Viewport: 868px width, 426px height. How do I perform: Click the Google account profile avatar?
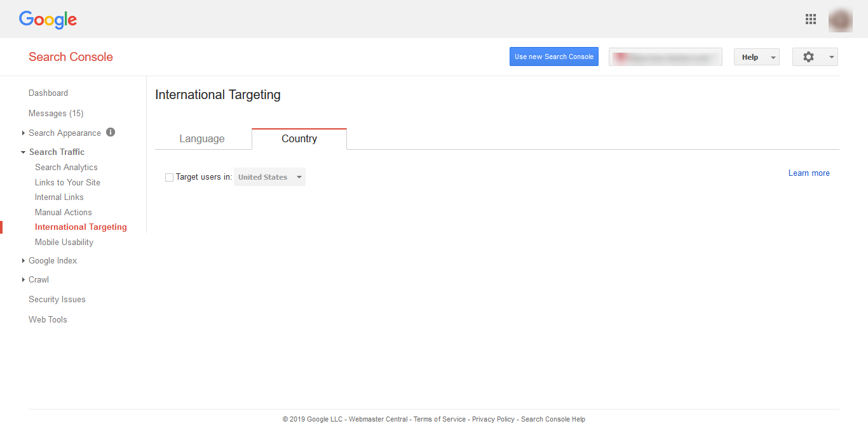click(840, 20)
